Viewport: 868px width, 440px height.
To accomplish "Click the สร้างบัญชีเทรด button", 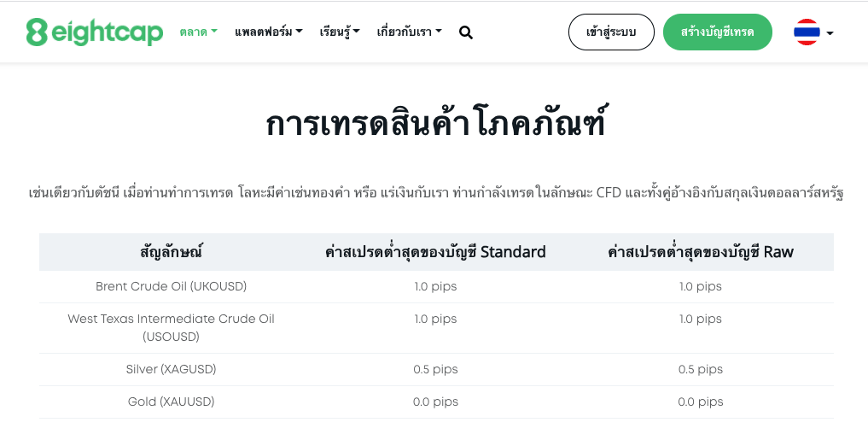I will tap(718, 32).
